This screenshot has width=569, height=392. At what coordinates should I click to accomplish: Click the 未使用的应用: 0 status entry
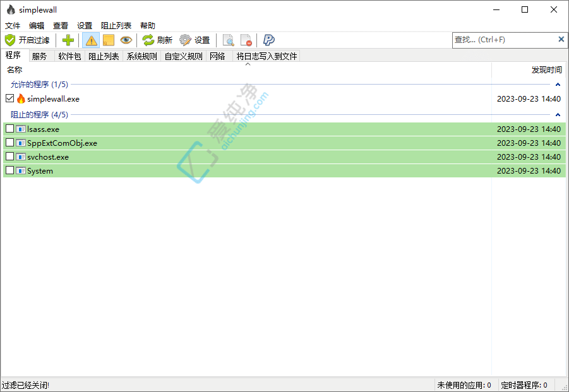coord(464,386)
